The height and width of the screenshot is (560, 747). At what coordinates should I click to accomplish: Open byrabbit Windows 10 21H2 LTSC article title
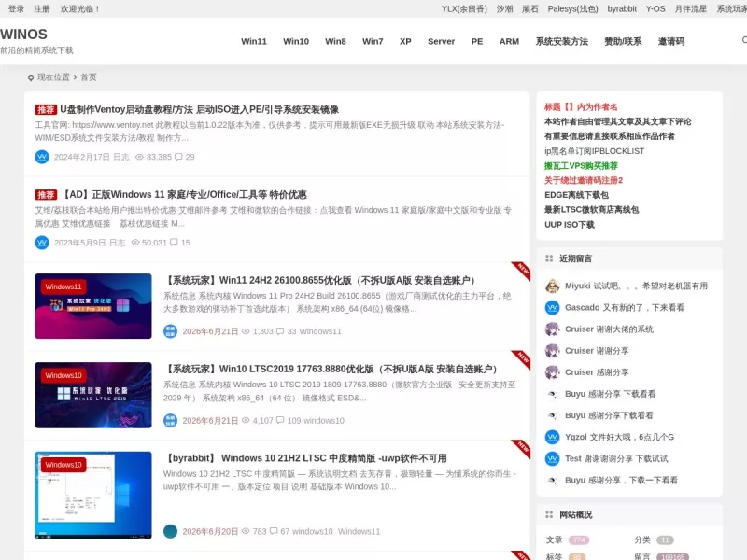coord(305,458)
